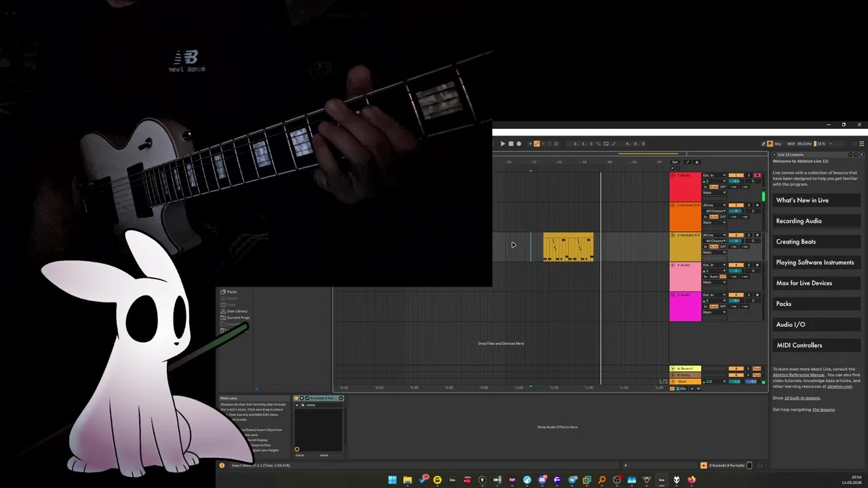Fold track 3 Kontakt 8 with its arrow
868x488 pixels.
click(x=673, y=235)
